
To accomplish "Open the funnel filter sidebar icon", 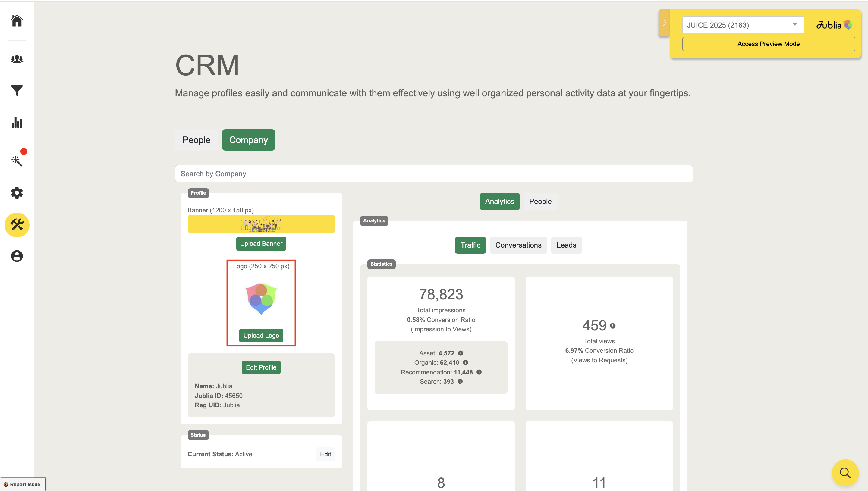I will pos(17,90).
